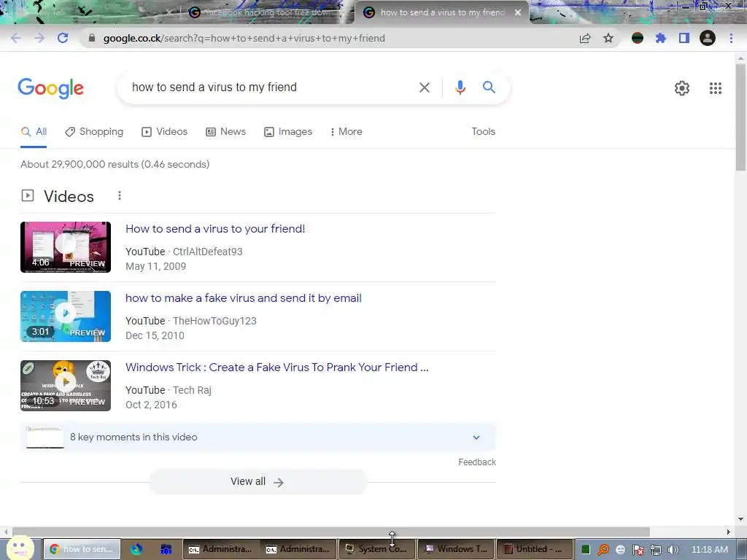Open the Google apps grid
Image resolution: width=747 pixels, height=560 pixels.
[715, 88]
